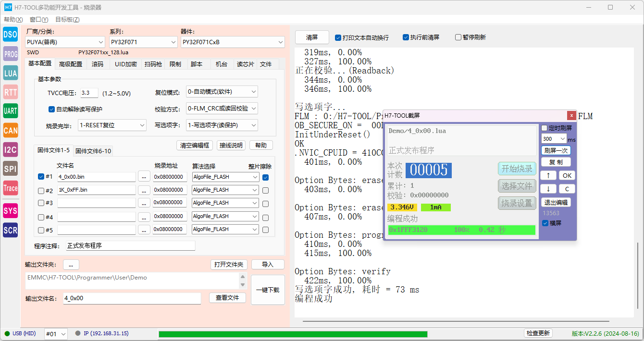
Task: Enable firmware file #2 checkbox
Action: click(x=41, y=190)
